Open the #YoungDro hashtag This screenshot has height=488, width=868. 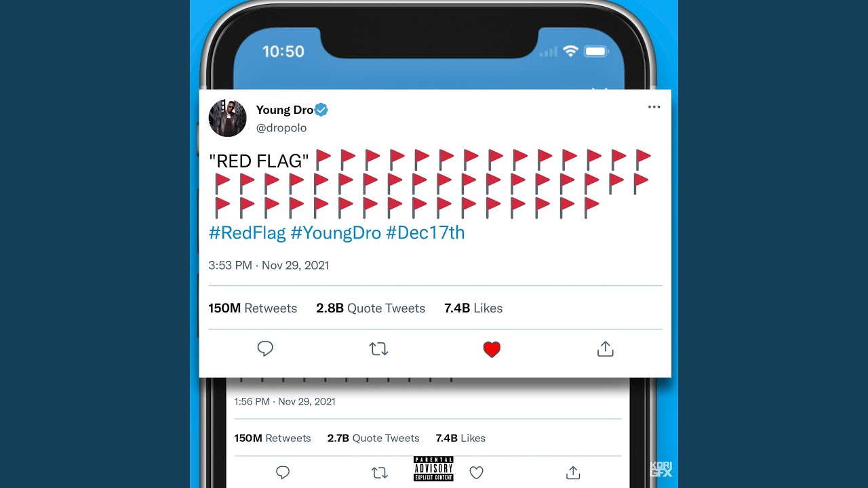click(336, 232)
